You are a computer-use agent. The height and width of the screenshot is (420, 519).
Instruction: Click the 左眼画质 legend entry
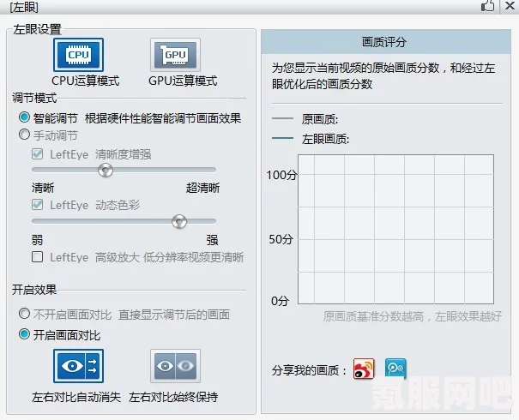click(x=311, y=139)
